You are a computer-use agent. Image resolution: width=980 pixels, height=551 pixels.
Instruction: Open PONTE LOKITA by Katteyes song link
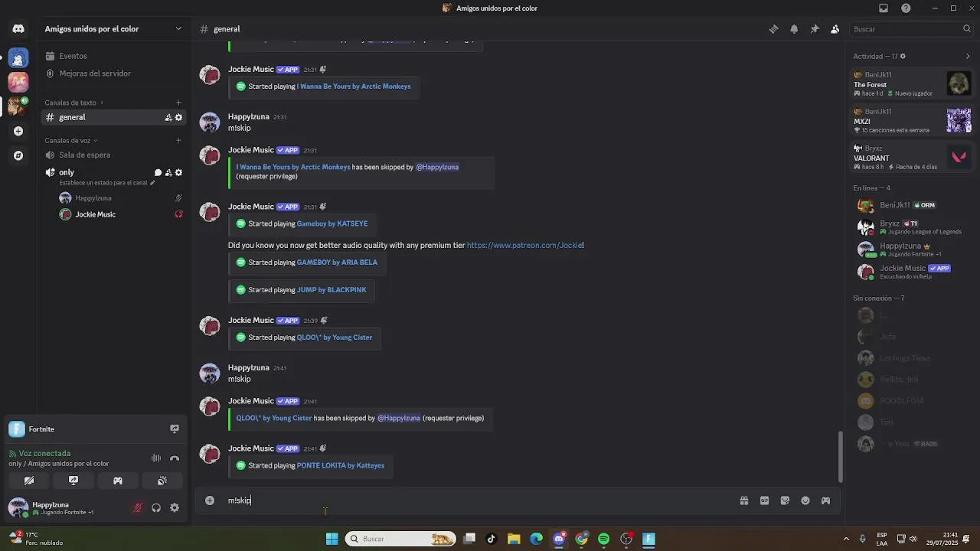[x=341, y=465]
